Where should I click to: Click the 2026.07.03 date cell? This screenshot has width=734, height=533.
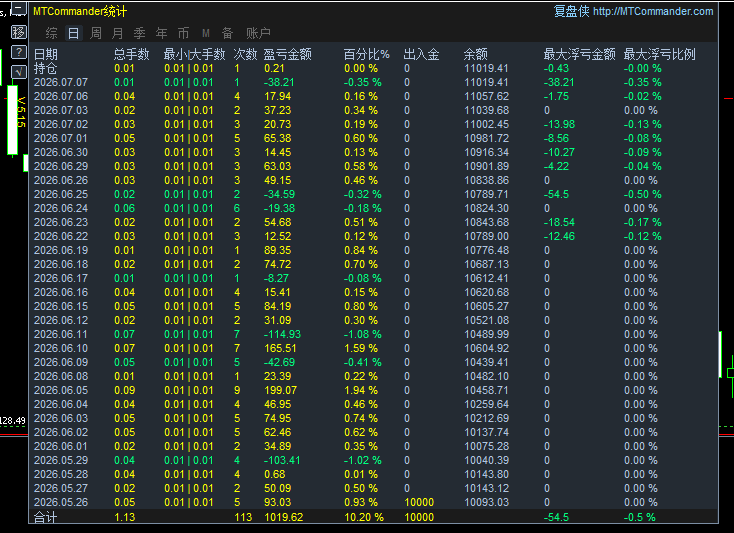tap(61, 110)
